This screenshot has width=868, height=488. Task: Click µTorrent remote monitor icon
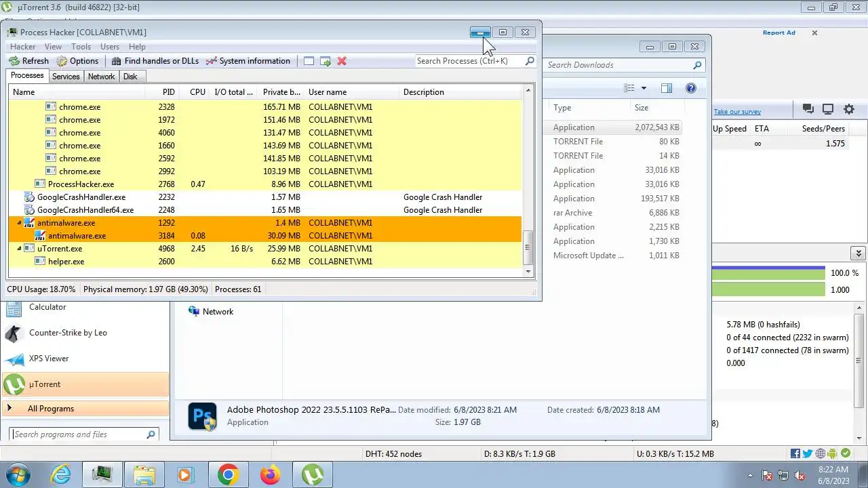click(x=828, y=109)
